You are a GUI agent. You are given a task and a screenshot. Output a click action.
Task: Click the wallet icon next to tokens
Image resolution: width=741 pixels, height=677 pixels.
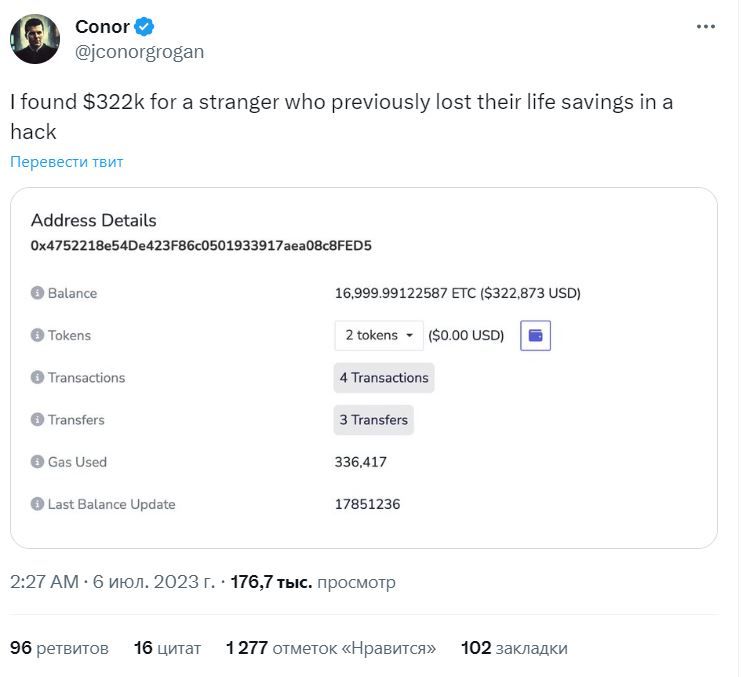[x=536, y=336]
